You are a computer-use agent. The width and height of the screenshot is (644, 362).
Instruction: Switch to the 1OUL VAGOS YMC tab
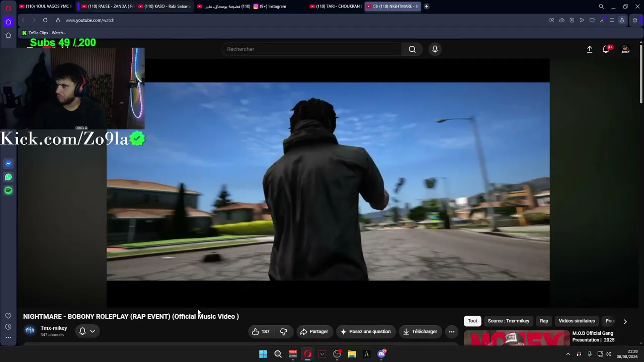[x=46, y=7]
